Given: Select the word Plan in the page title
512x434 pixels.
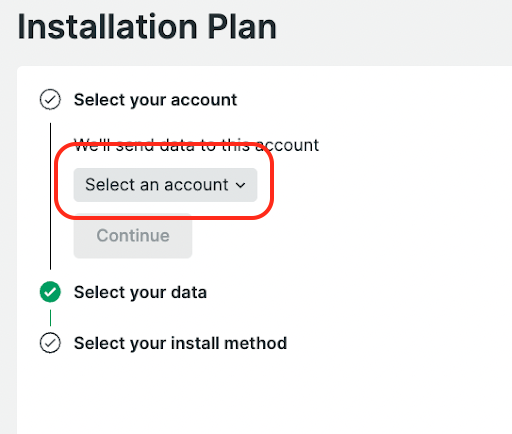Looking at the screenshot, I should [x=242, y=27].
